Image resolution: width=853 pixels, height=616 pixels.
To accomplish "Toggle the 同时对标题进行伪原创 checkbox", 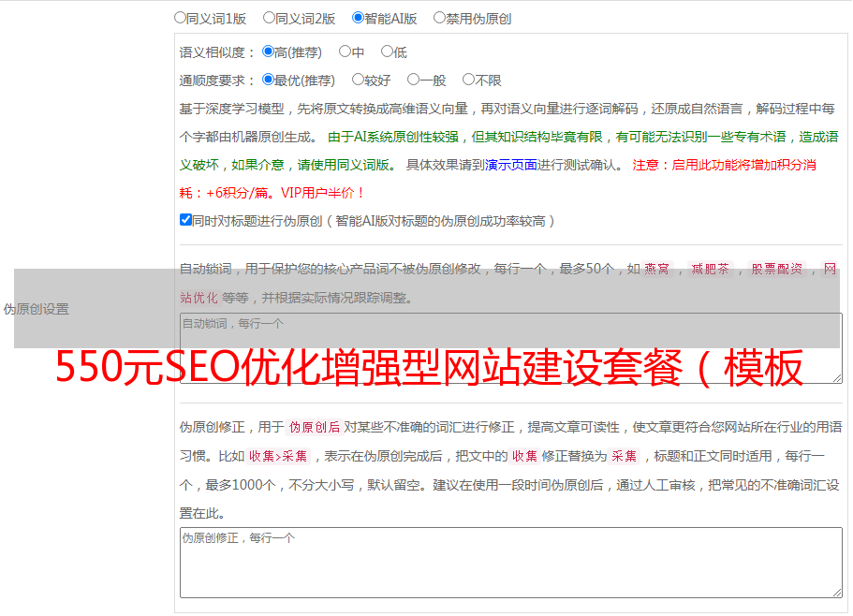I will click(x=185, y=220).
